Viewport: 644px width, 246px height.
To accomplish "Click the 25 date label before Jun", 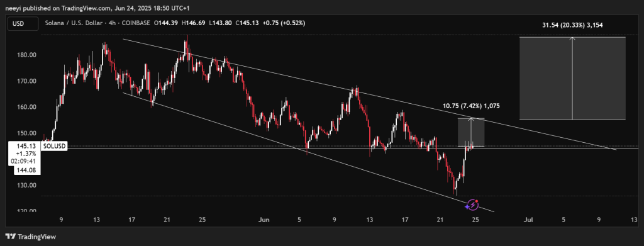I will [202, 220].
